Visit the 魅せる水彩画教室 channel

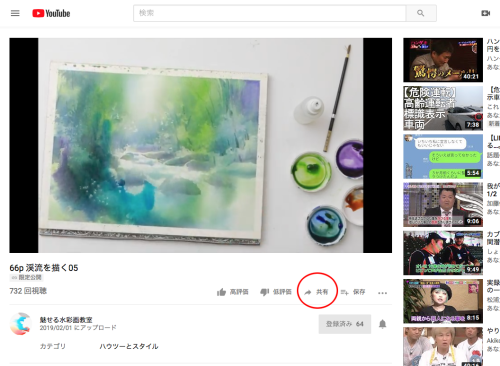point(66,320)
